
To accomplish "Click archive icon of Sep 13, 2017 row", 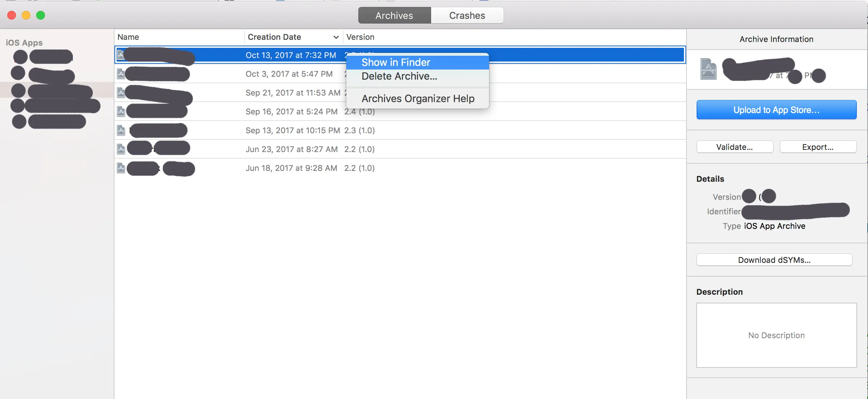I will click(121, 130).
